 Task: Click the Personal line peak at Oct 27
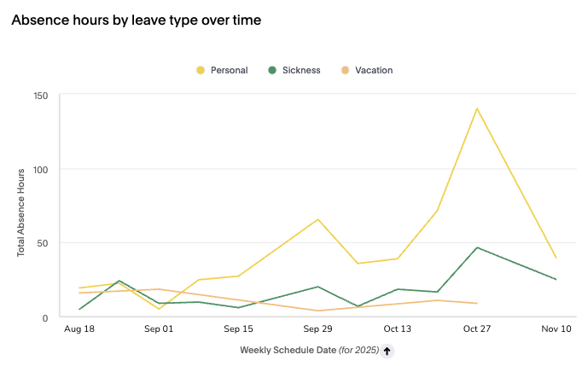click(x=476, y=108)
